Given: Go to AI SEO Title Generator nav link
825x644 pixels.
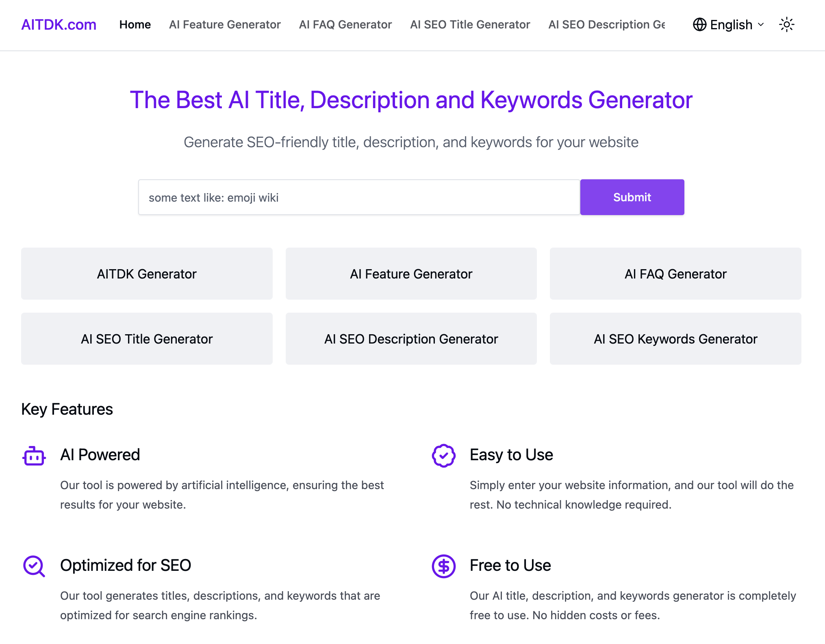Looking at the screenshot, I should (470, 25).
